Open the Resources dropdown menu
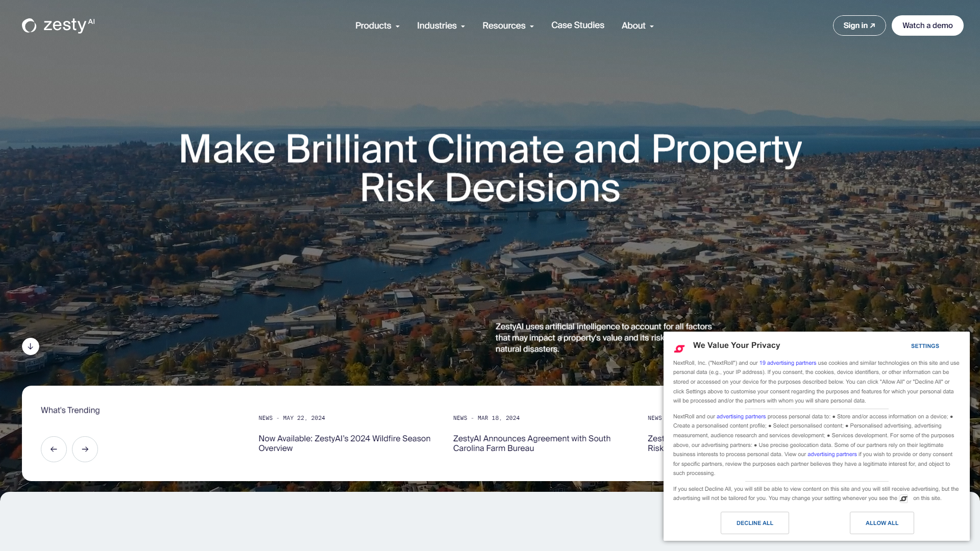 point(508,26)
